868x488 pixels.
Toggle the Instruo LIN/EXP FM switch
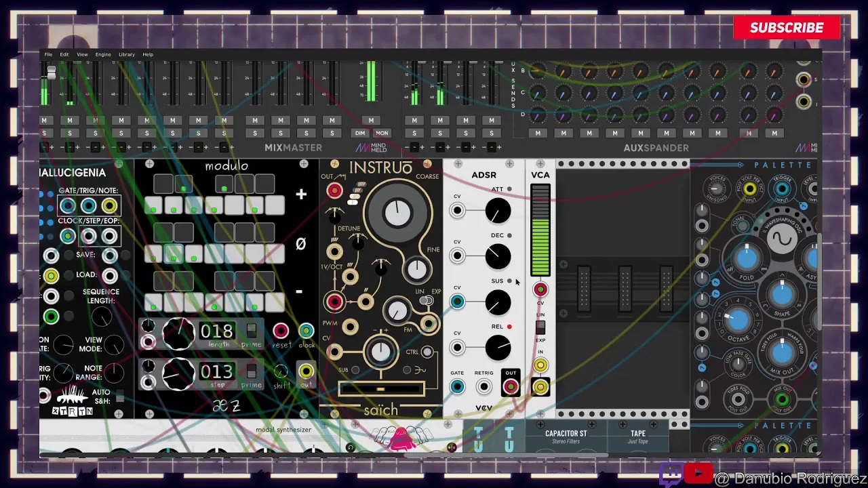tap(427, 300)
